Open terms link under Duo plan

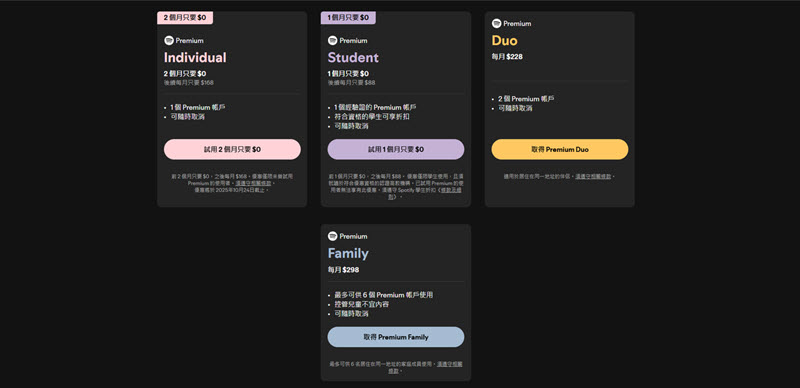tap(593, 177)
